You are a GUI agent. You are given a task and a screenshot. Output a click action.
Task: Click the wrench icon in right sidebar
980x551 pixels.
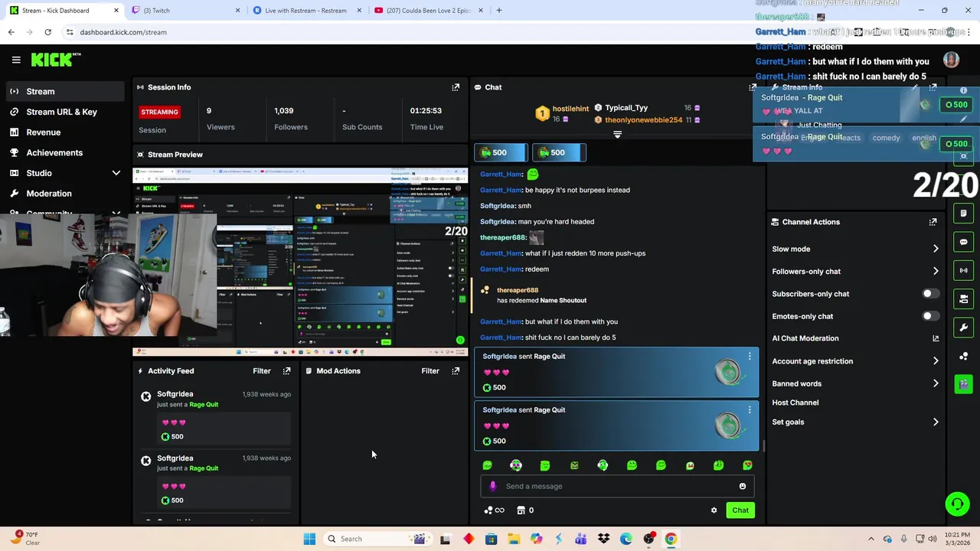[x=963, y=328]
